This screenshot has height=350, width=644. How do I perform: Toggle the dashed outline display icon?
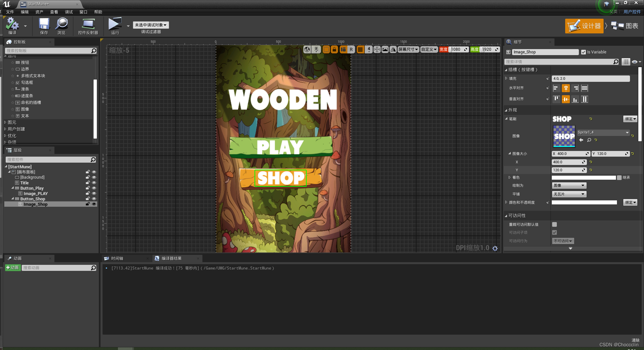point(326,49)
